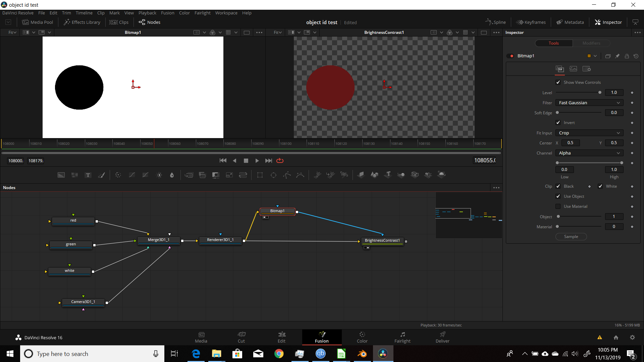Image resolution: width=644 pixels, height=362 pixels.
Task: Open the Fusion menu
Action: 167,13
